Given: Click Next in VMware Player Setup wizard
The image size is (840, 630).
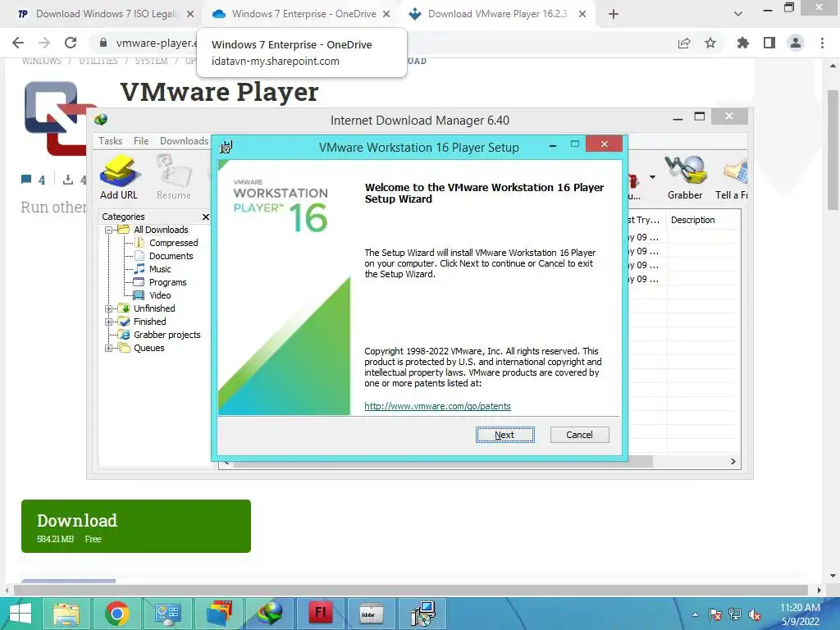Looking at the screenshot, I should click(x=504, y=435).
